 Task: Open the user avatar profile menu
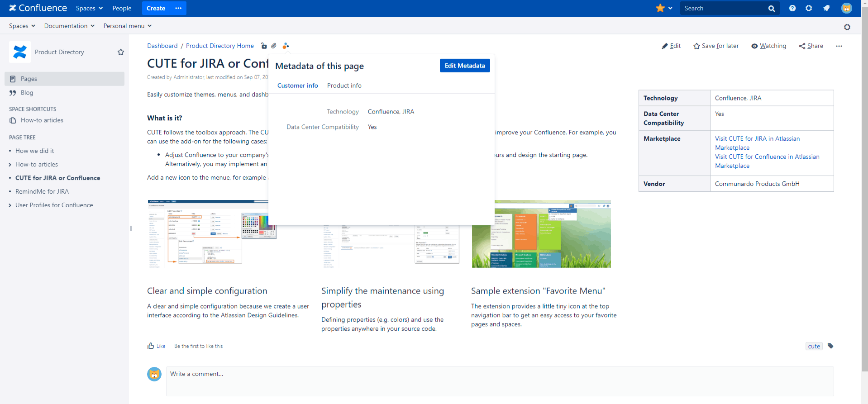point(846,8)
